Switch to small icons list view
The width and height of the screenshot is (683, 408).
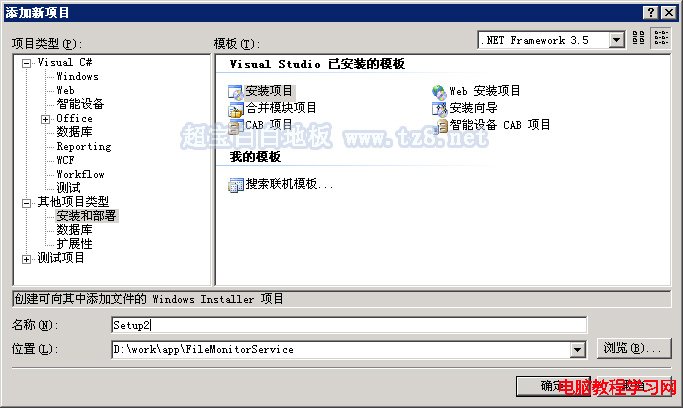[x=661, y=38]
